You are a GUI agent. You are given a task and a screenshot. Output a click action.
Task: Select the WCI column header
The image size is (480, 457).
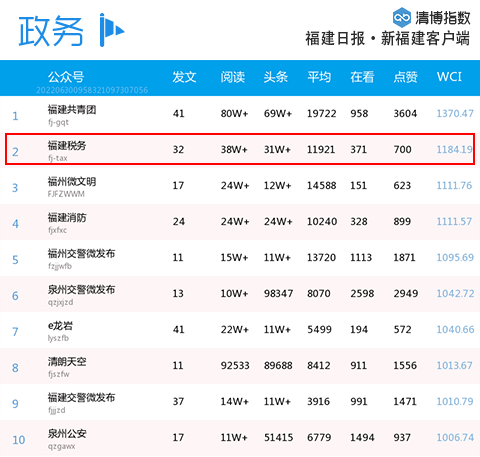[x=449, y=77]
